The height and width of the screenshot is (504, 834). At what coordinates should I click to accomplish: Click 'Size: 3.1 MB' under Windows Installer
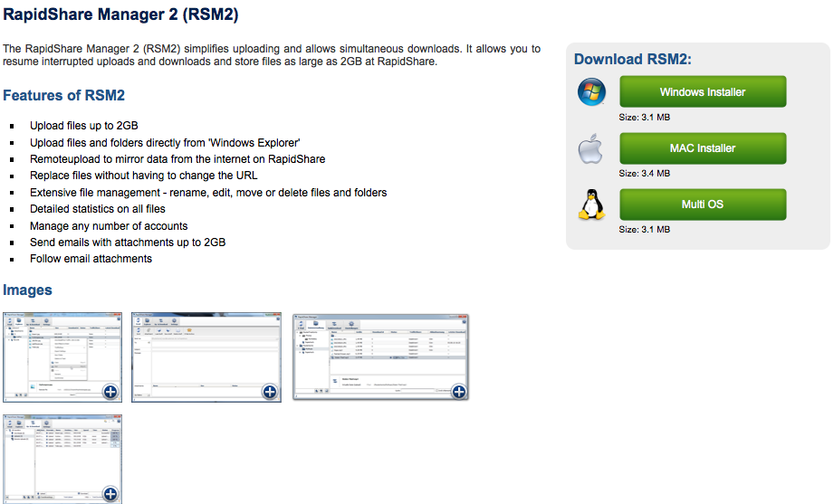[644, 117]
